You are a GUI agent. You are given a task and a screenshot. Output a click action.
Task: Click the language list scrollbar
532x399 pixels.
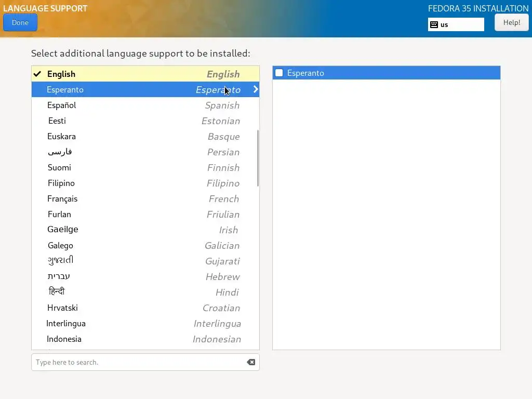click(x=258, y=158)
